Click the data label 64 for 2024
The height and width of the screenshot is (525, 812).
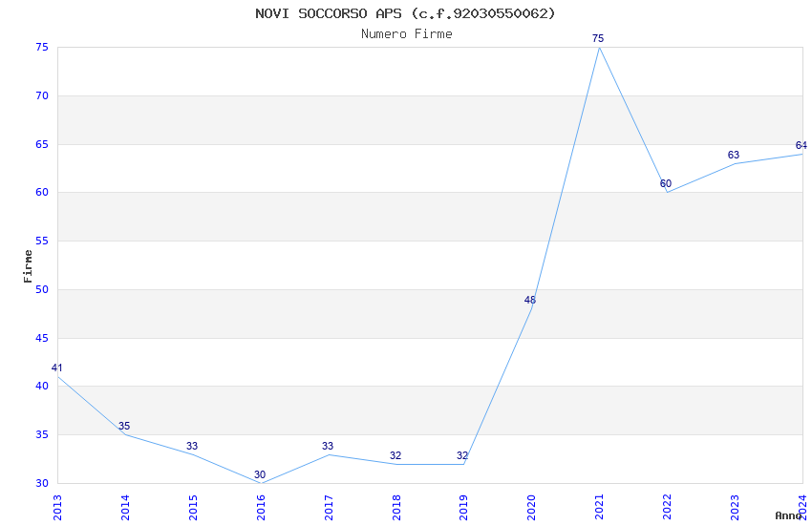click(801, 145)
